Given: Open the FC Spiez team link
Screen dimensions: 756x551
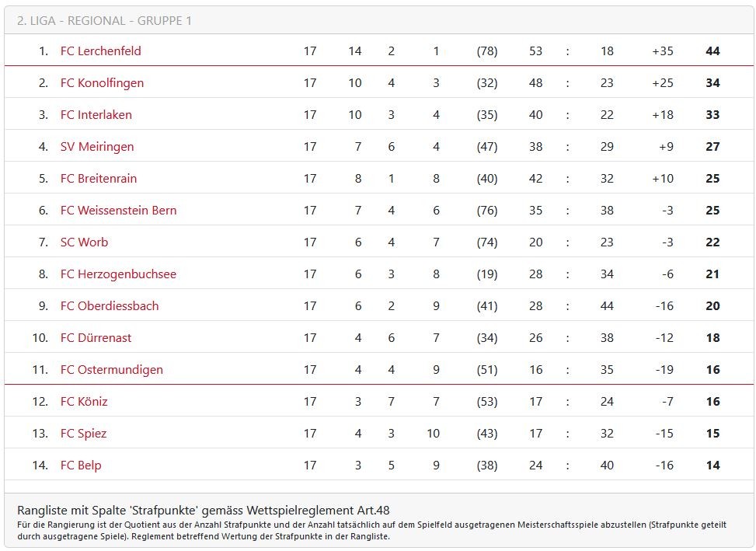Looking at the screenshot, I should tap(83, 434).
